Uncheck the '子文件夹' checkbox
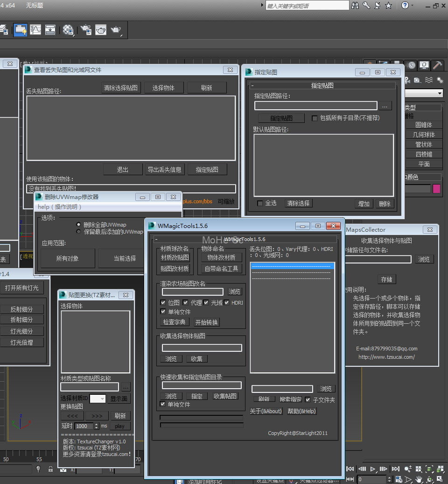Viewport: 448px width, 484px height. click(x=308, y=399)
